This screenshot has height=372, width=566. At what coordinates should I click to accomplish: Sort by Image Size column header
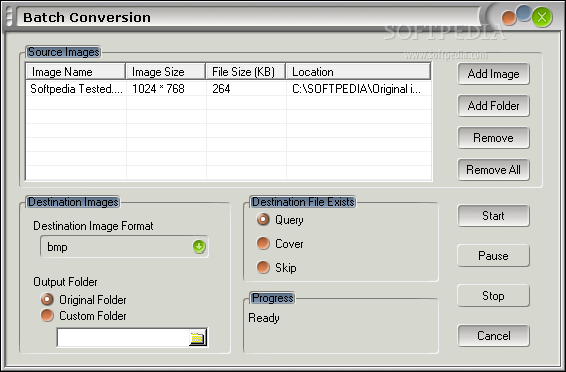click(166, 72)
